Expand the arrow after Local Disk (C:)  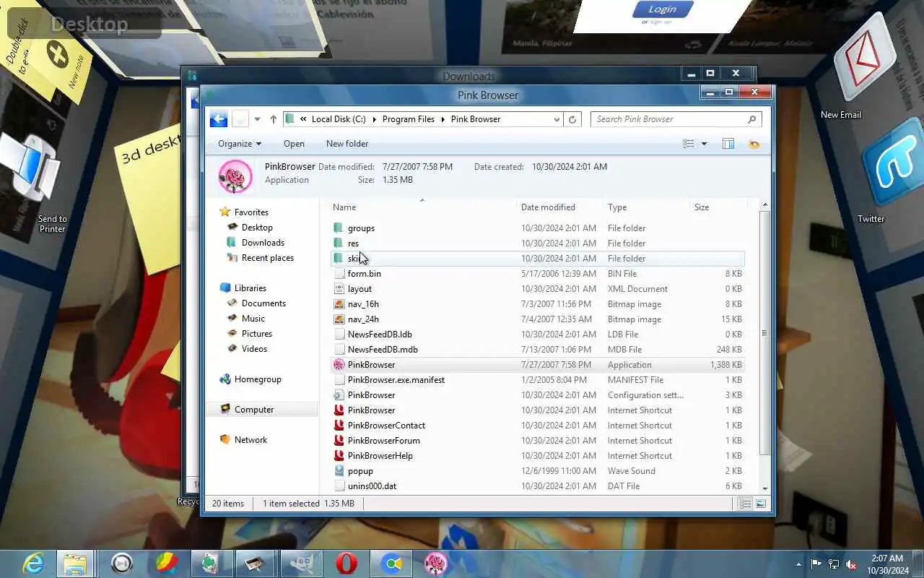point(374,119)
